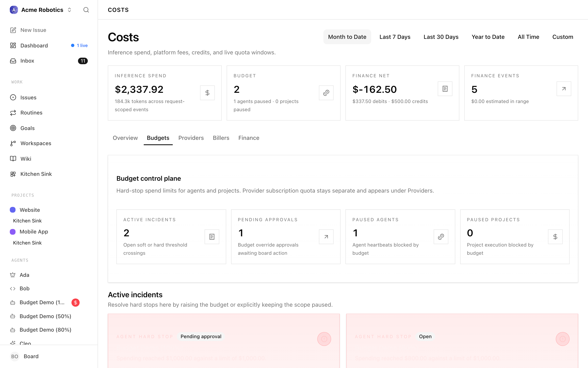This screenshot has width=588, height=368.
Task: Open the Board user menu
Action: (49, 356)
